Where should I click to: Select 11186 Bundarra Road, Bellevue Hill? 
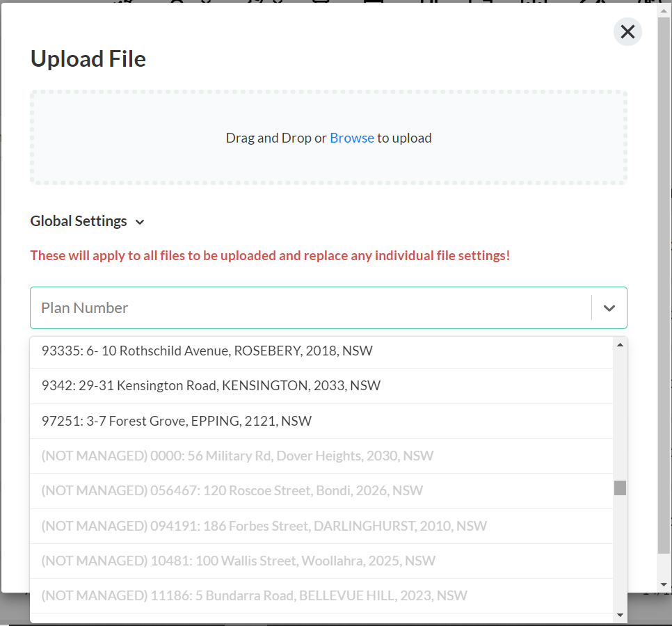pos(254,595)
